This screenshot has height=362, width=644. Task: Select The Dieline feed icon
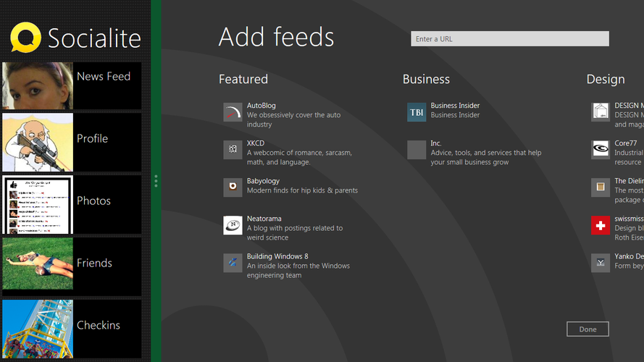coord(601,188)
